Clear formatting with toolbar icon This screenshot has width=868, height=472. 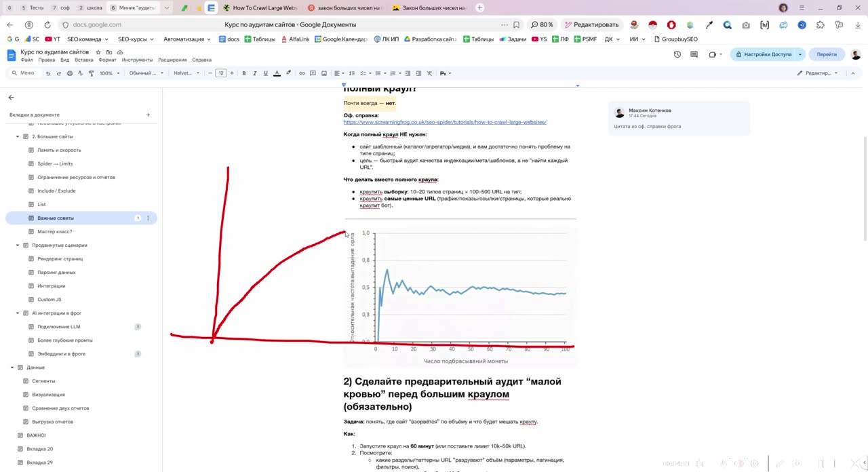point(429,73)
